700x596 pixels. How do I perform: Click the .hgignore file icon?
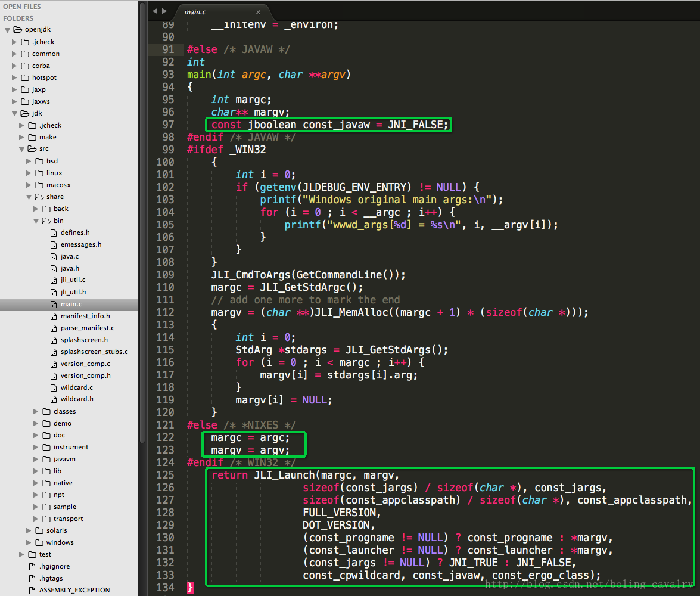pyautogui.click(x=32, y=567)
